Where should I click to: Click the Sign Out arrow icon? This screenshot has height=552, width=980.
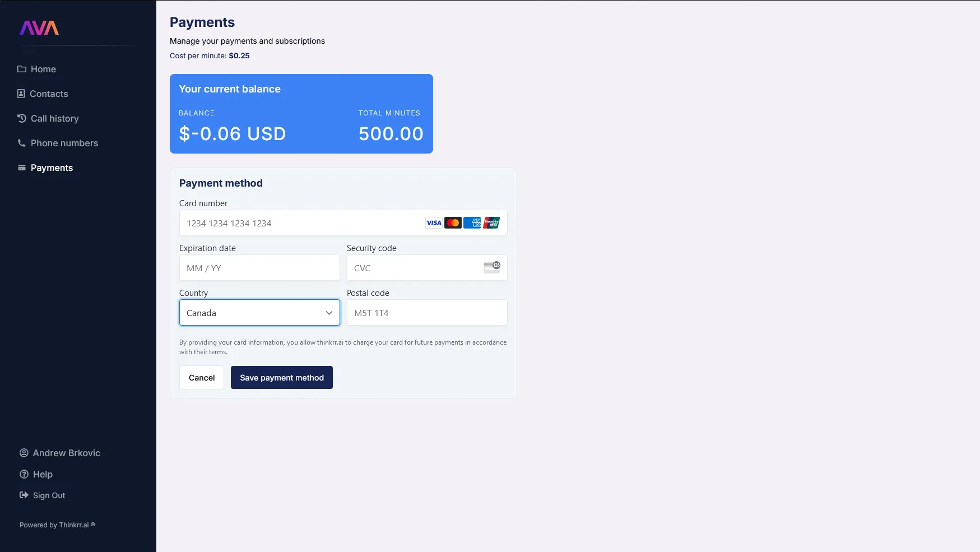pos(24,495)
